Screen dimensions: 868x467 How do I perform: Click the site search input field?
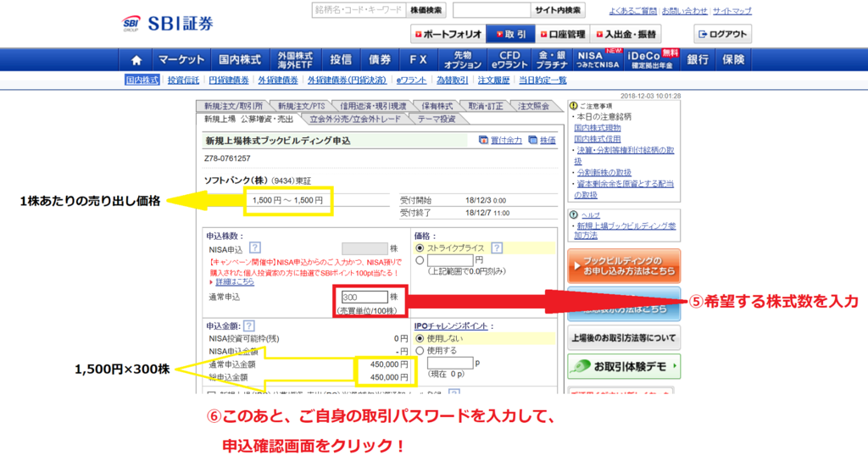tap(492, 10)
